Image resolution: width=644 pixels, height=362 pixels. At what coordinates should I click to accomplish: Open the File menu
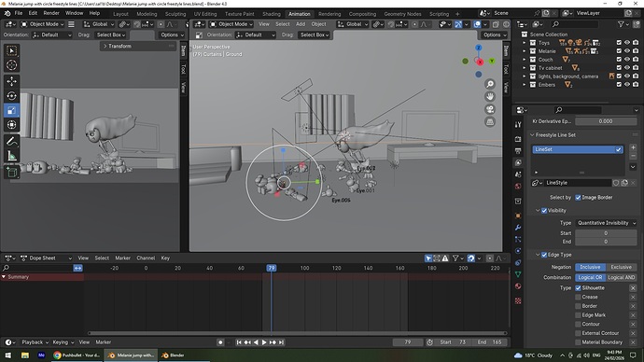(19, 13)
